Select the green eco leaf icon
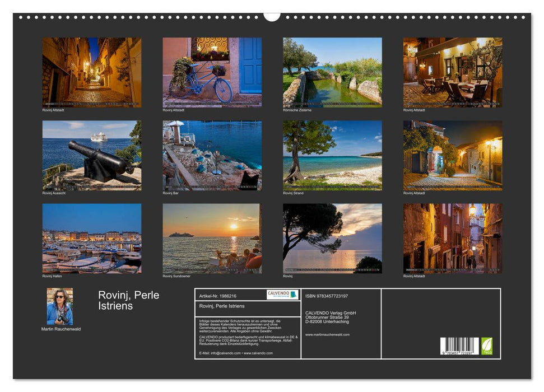The width and height of the screenshot is (544, 392). click(x=489, y=347)
